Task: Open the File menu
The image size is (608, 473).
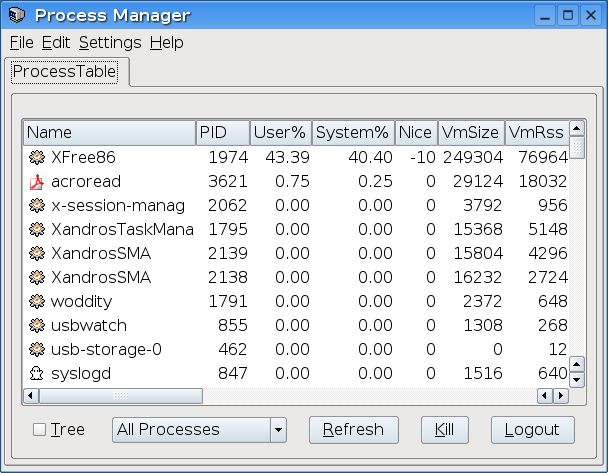Action: (x=21, y=43)
